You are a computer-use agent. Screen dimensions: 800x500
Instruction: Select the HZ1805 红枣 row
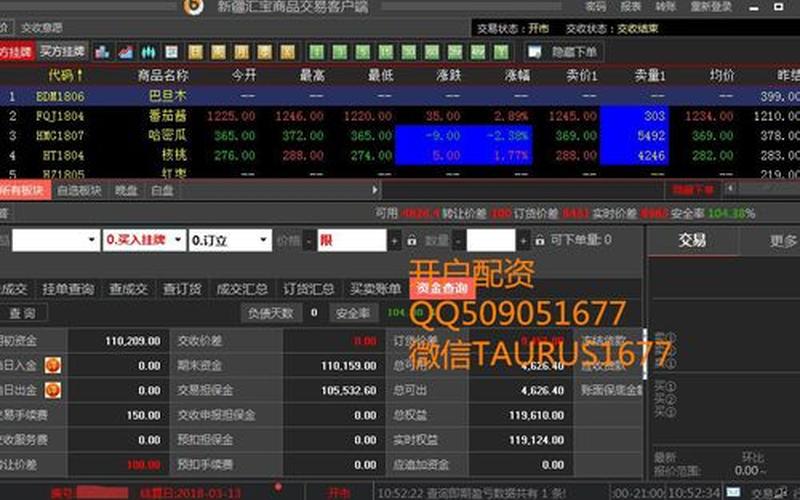pyautogui.click(x=400, y=172)
